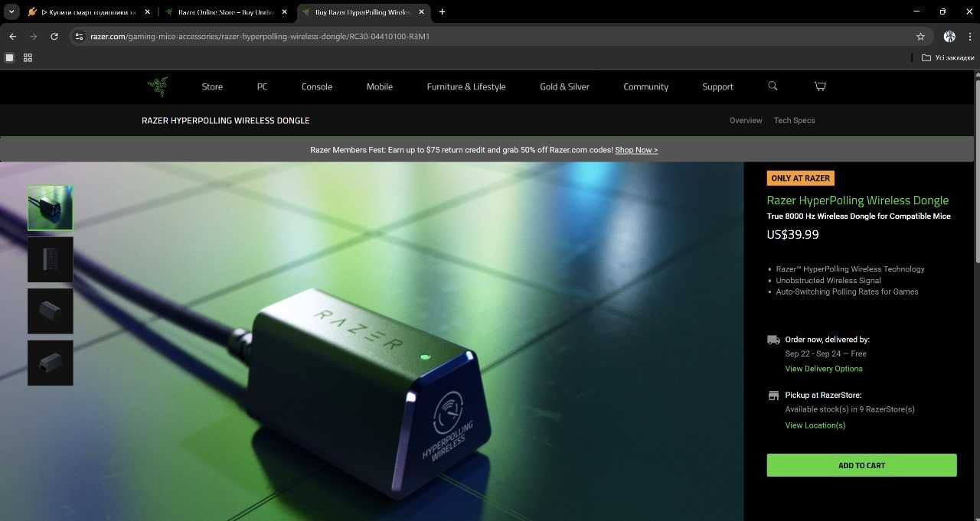Add the dongle to cart
The image size is (980, 521).
[x=861, y=465]
